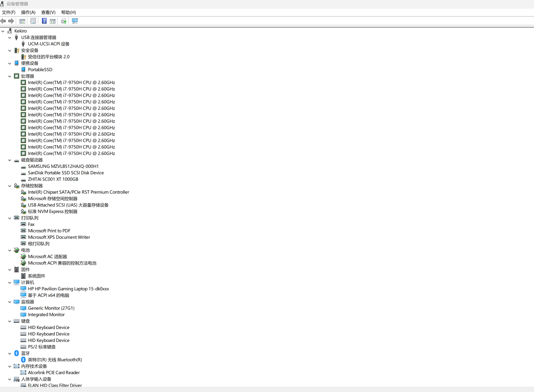The height and width of the screenshot is (392, 534).
Task: Select SanDisk Portable SSD SCSI Disk Device
Action: pos(66,173)
